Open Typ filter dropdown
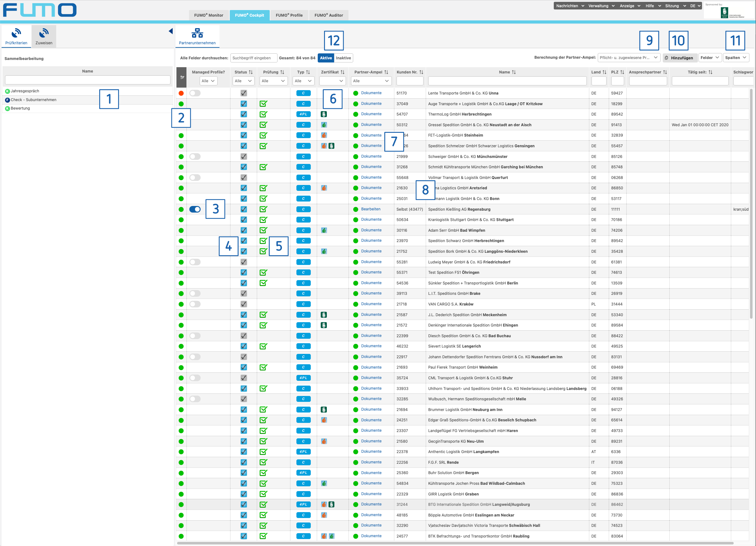This screenshot has width=756, height=546. [303, 81]
